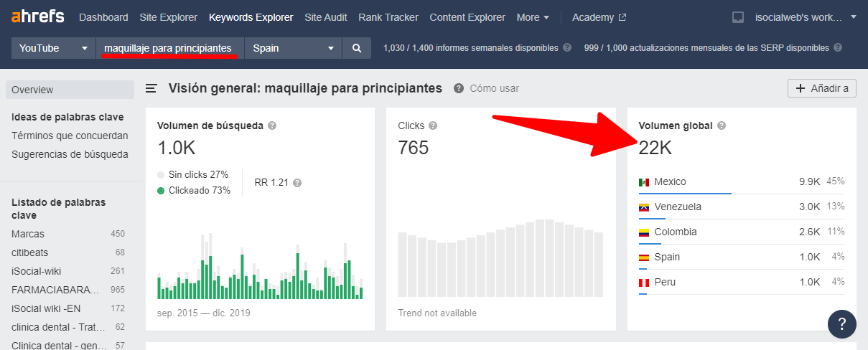
Task: Click help icon next to Cómo usar
Action: (459, 88)
